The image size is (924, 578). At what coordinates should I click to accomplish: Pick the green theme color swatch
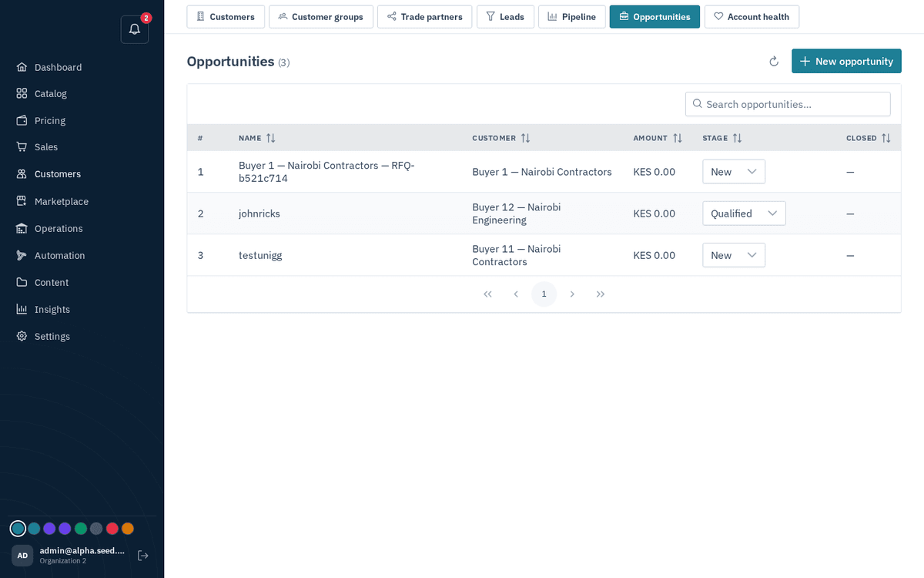[81, 529]
